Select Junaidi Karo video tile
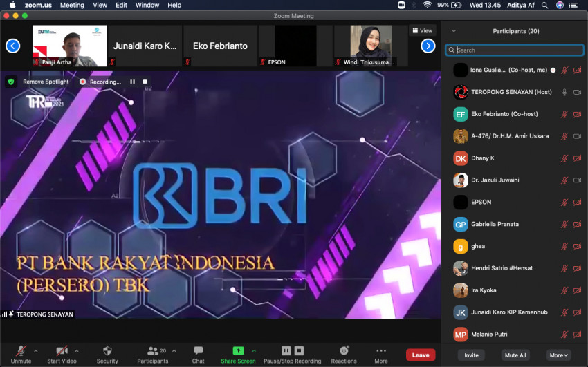Image resolution: width=588 pixels, height=367 pixels. pyautogui.click(x=145, y=46)
